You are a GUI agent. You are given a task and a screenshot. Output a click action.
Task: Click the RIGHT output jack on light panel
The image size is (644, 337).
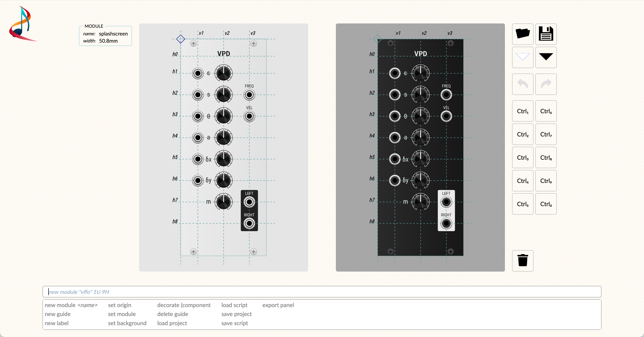click(x=249, y=223)
